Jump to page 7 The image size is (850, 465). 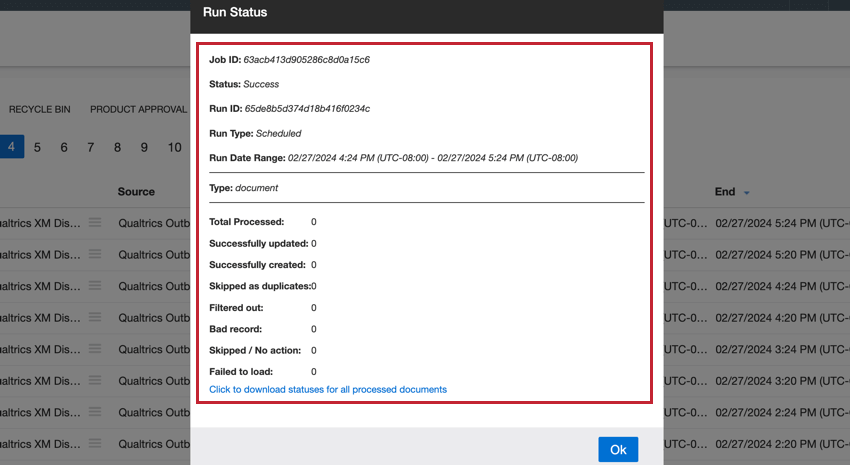(90, 147)
